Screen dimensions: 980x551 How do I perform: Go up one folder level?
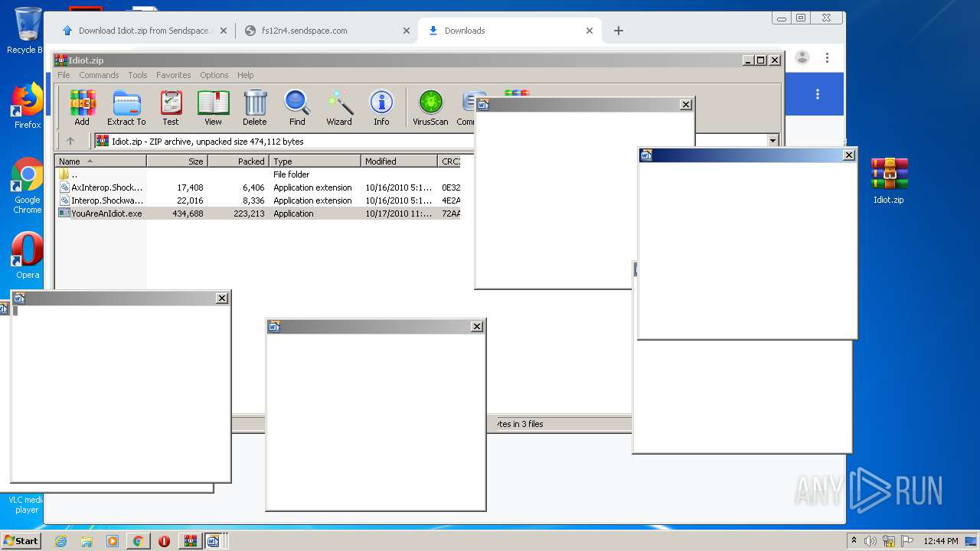pyautogui.click(x=70, y=141)
